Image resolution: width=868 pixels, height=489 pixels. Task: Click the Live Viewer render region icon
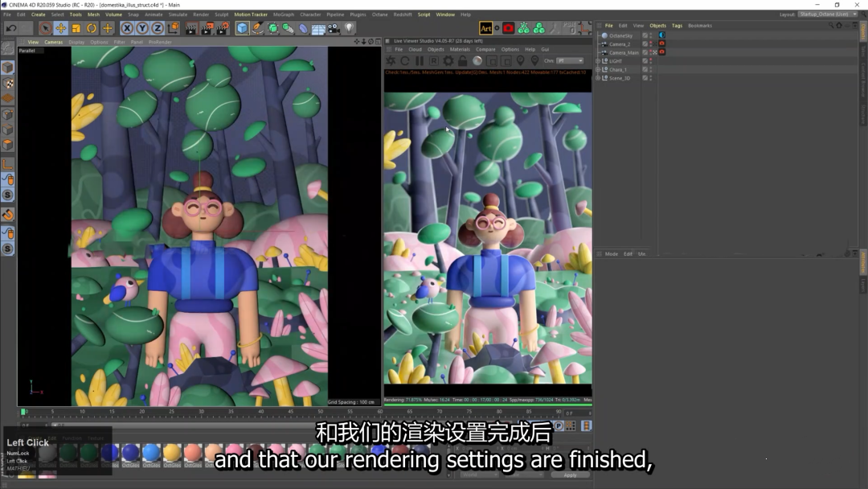point(492,61)
